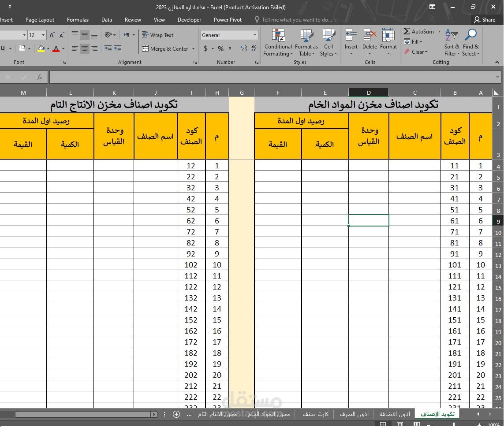The image size is (504, 427).
Task: Click the insert function fx icon
Action: [40, 77]
